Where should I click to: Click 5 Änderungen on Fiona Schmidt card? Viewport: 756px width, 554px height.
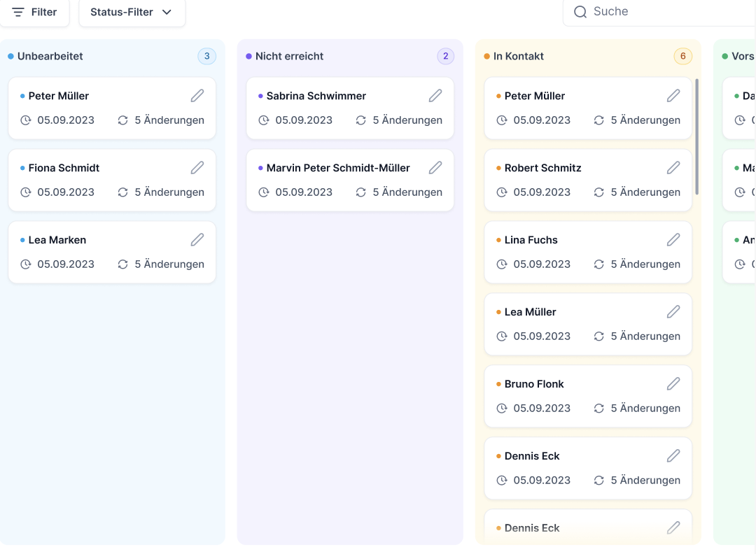click(x=169, y=192)
